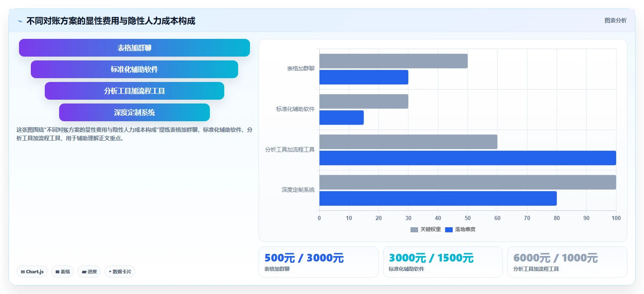Click the description paragraph under the funnel
The image size is (644, 294).
point(134,134)
